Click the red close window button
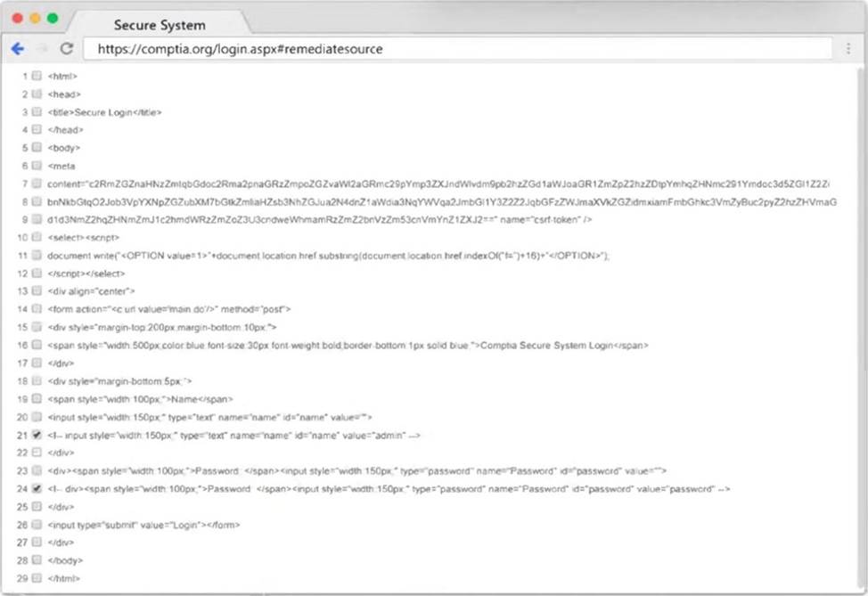Viewport: 868px width, 596px height. point(18,18)
